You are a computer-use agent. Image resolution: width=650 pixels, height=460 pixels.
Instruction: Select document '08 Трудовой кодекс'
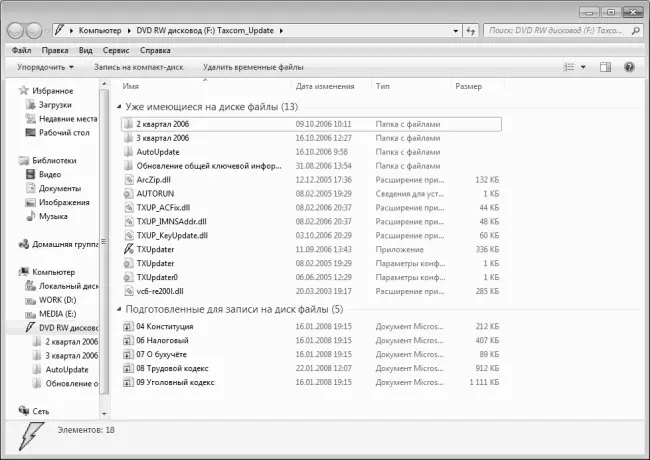pyautogui.click(x=312, y=368)
